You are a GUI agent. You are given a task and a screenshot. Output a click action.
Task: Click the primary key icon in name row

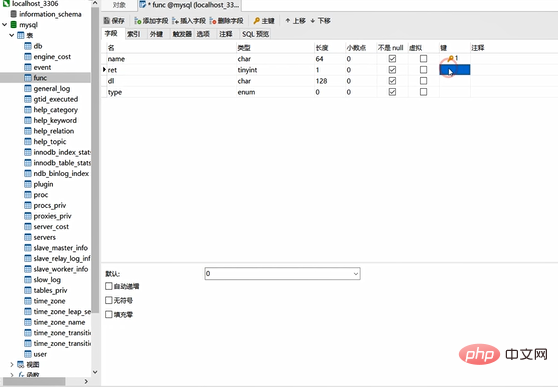pos(451,58)
